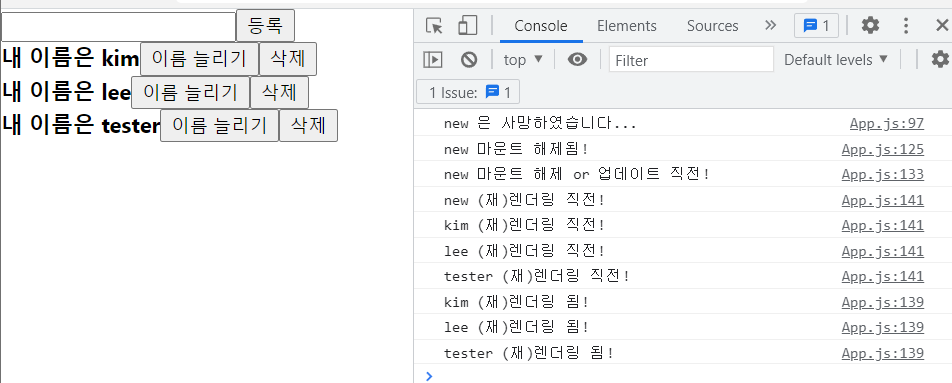
Task: Open App.js:139 link on tester 렌더링 됨 row
Action: coord(883,353)
